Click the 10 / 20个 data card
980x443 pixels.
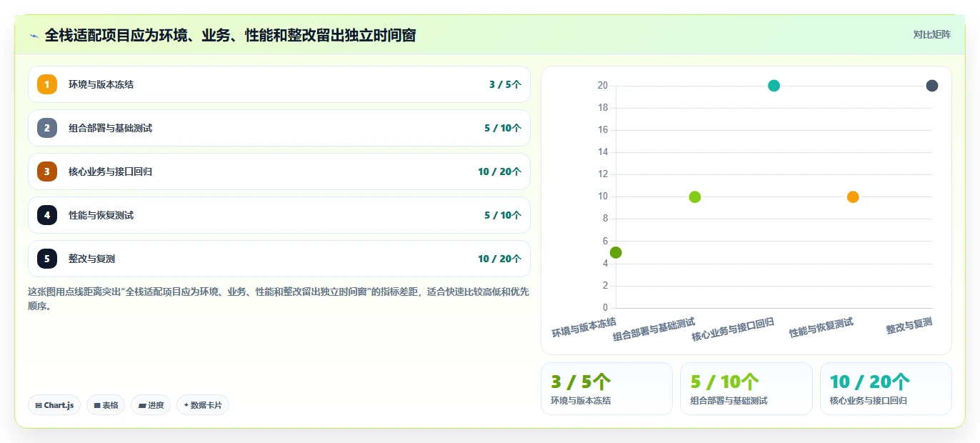(886, 389)
